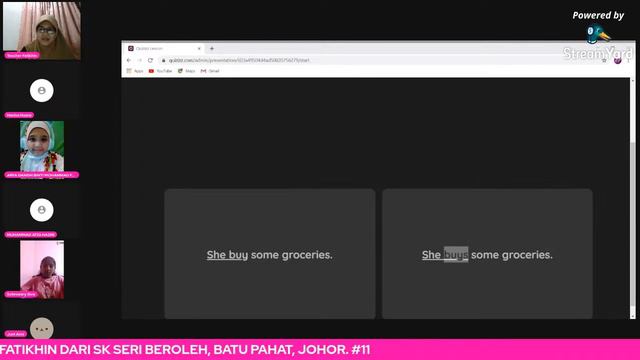This screenshot has height=360, width=640.
Task: Open Chrome three-dot menu
Action: click(629, 60)
